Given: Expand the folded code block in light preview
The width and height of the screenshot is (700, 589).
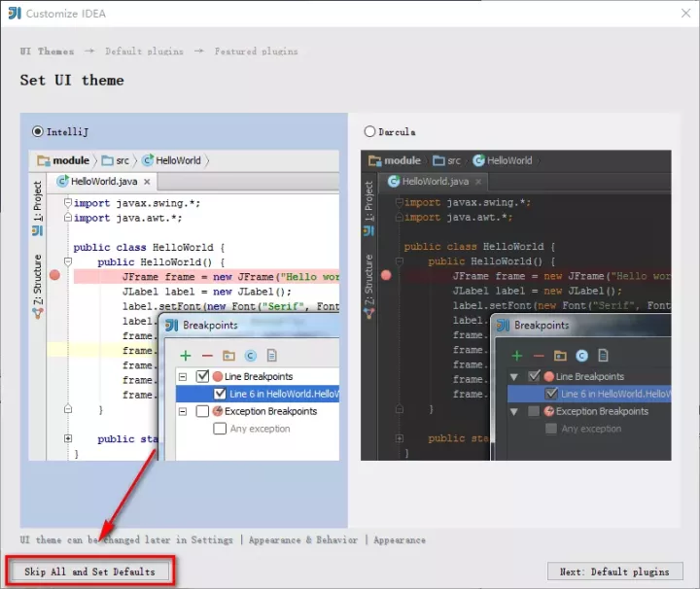Looking at the screenshot, I should (x=68, y=439).
